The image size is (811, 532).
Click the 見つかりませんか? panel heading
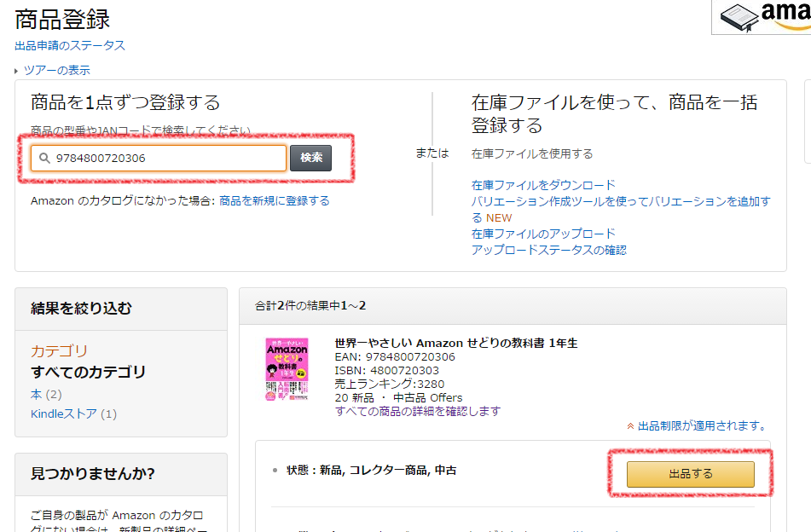[x=93, y=473]
